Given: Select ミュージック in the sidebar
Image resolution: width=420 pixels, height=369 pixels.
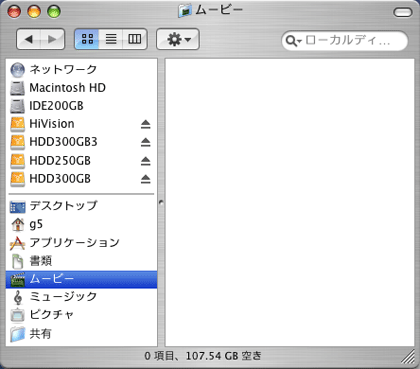Looking at the screenshot, I should coord(81,297).
